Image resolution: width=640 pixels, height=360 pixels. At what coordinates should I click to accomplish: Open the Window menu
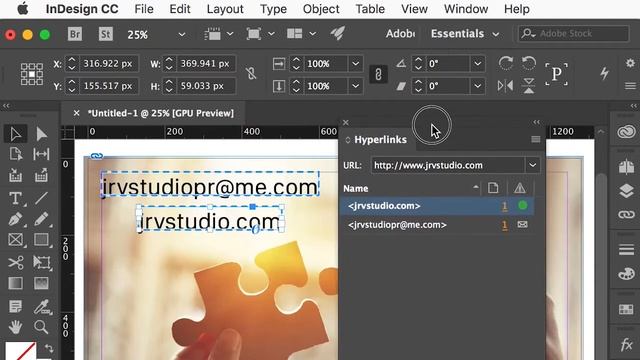[466, 9]
